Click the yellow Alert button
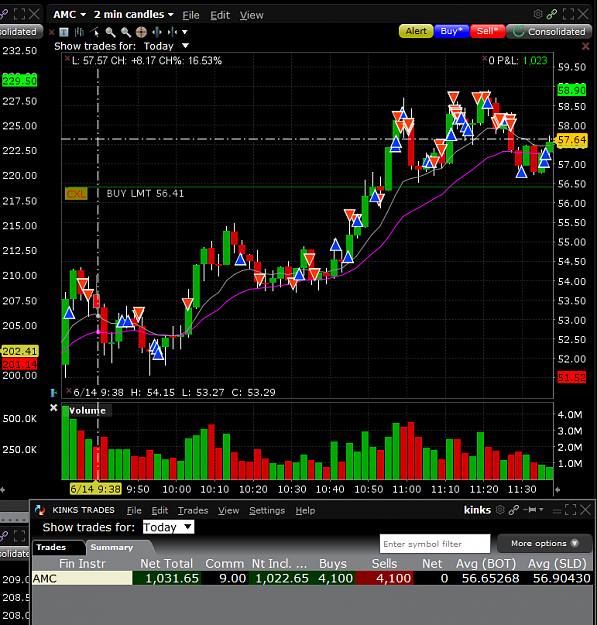The image size is (597, 625). (x=416, y=31)
